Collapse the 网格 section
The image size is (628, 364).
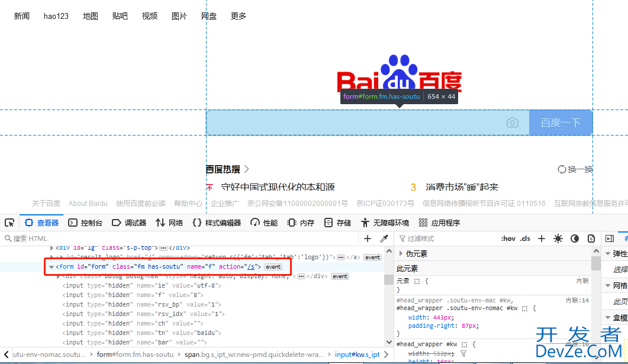608,285
